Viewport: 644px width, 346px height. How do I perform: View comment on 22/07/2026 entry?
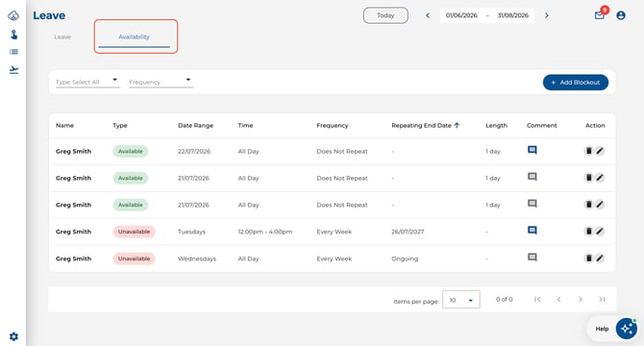click(532, 150)
